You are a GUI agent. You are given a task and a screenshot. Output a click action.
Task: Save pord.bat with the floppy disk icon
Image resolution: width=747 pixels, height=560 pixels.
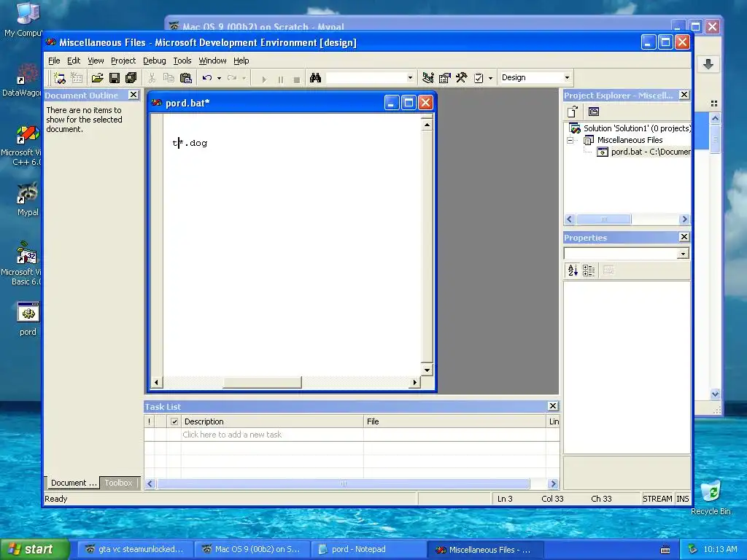click(115, 78)
